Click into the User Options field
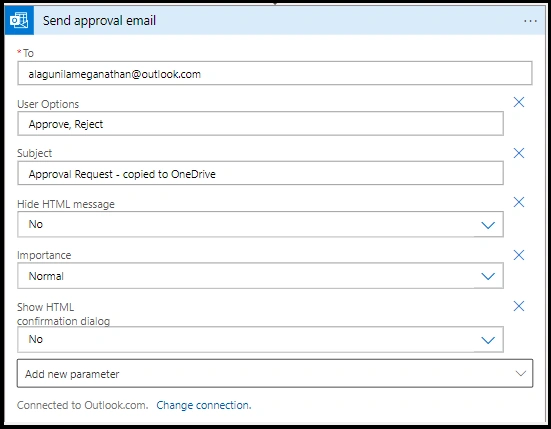The image size is (551, 429). pos(260,123)
